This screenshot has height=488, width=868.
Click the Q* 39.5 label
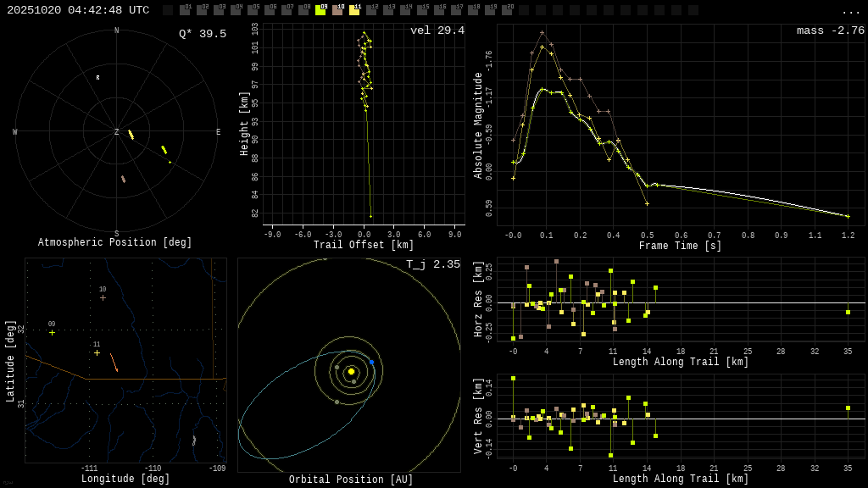(x=202, y=34)
